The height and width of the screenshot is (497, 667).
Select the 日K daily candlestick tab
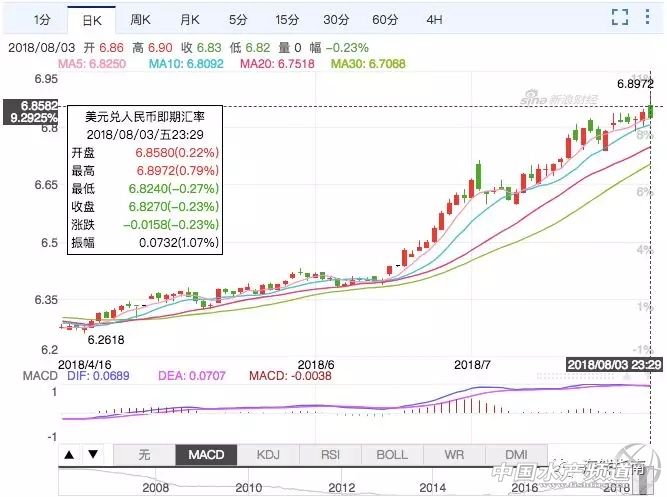(91, 19)
